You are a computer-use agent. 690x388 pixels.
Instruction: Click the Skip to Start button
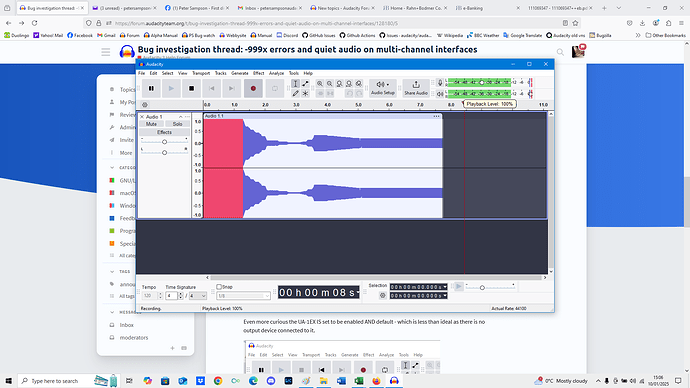click(212, 88)
